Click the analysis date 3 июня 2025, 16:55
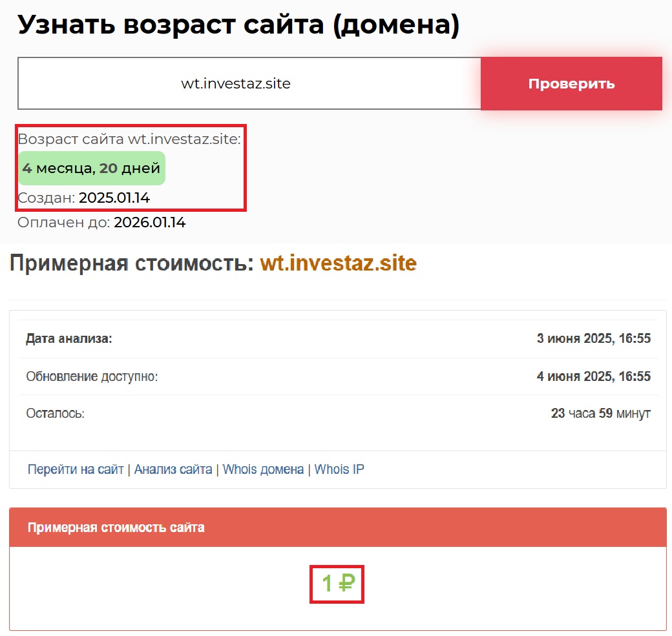 click(593, 339)
